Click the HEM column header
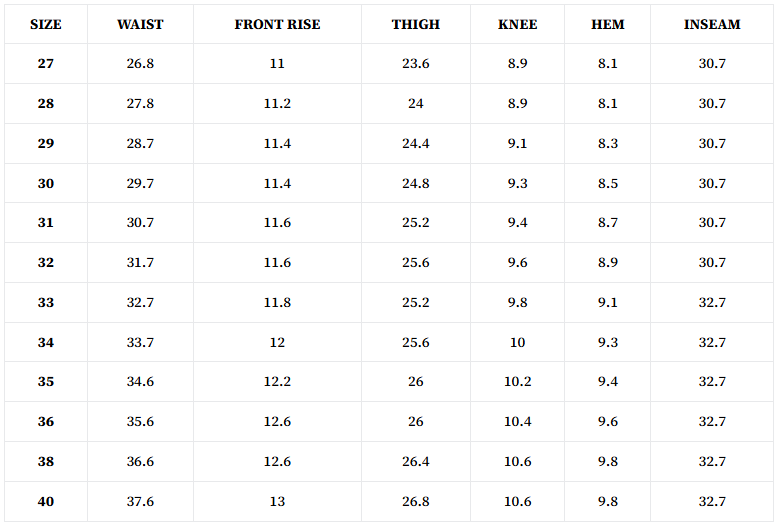 click(x=607, y=24)
